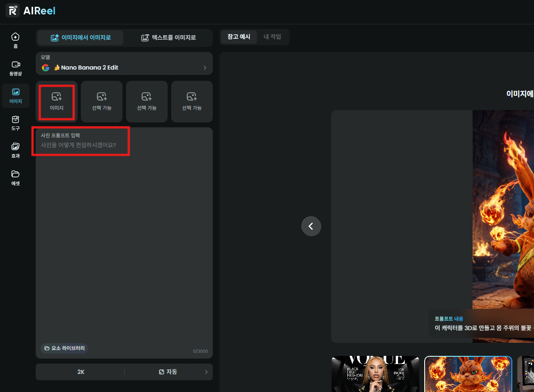Open the 요소 라이브러리 element library
The height and width of the screenshot is (392, 534).
point(64,348)
